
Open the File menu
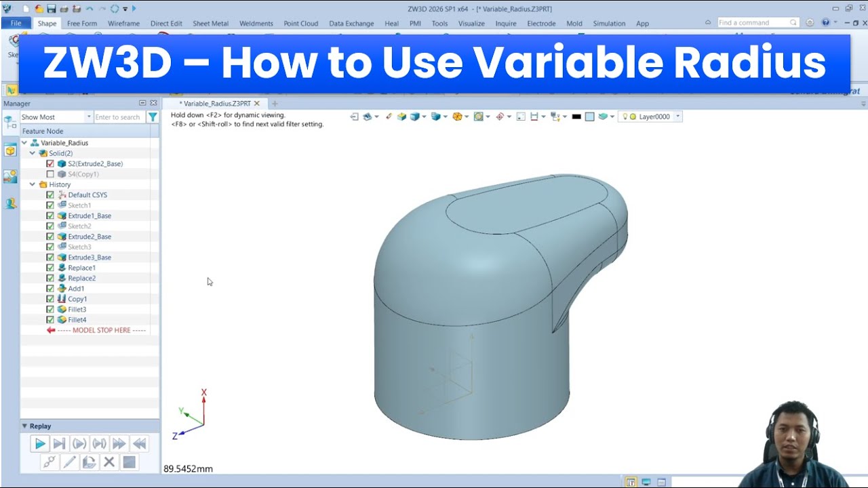click(x=16, y=23)
